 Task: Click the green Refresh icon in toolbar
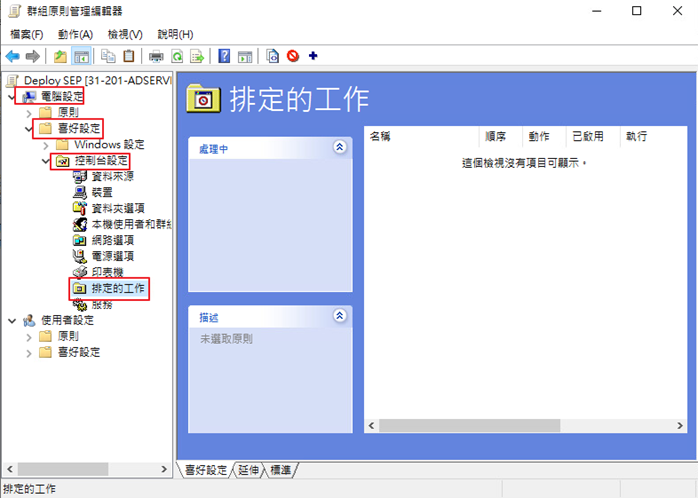(177, 56)
